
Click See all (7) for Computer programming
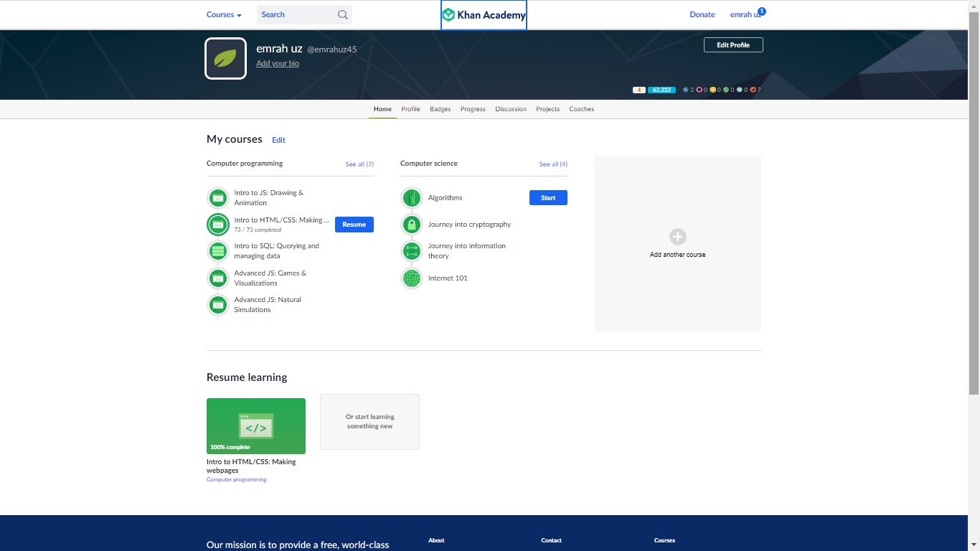tap(359, 164)
